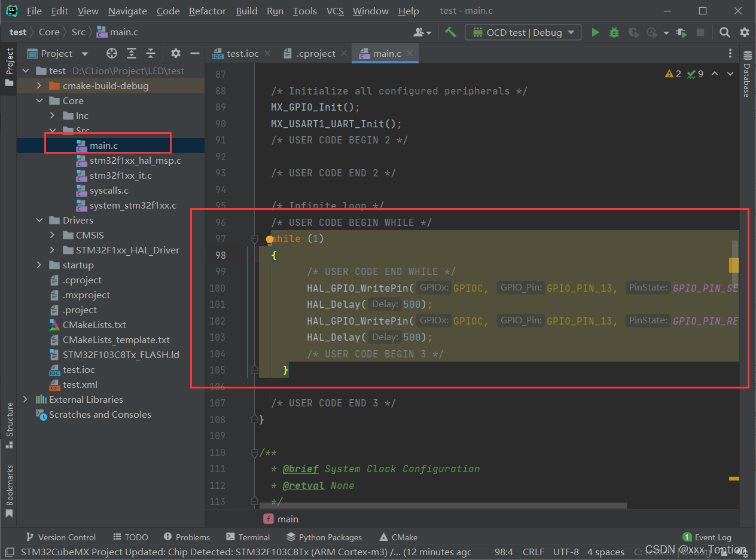756x560 pixels.
Task: Click Select Opened File target icon
Action: point(112,53)
